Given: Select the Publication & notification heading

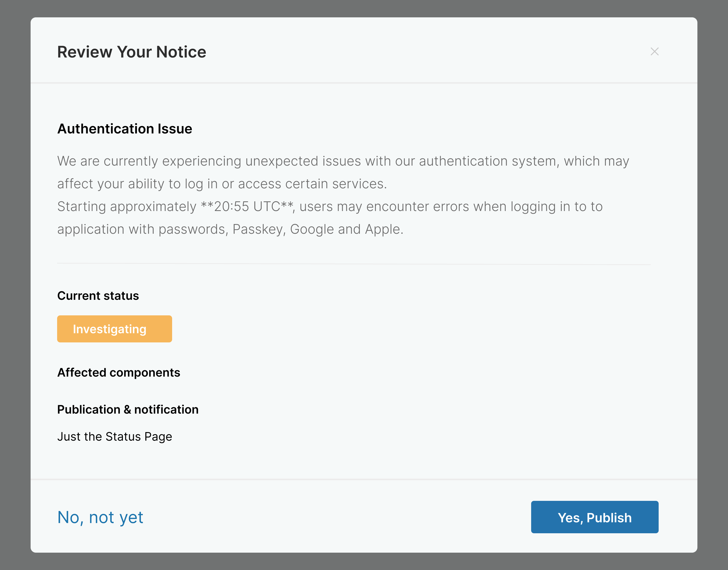Looking at the screenshot, I should (128, 409).
